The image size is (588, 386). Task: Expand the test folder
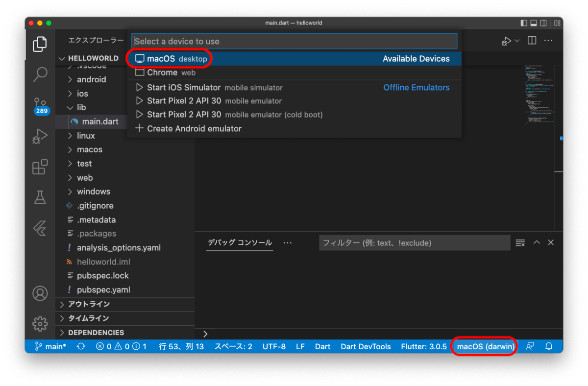[x=125, y=164]
